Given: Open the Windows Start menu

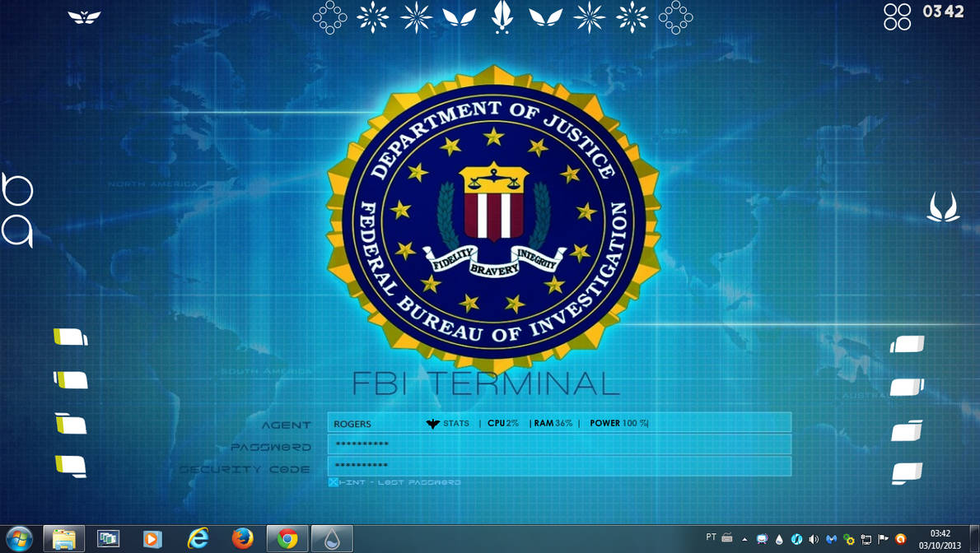Looking at the screenshot, I should tap(18, 539).
